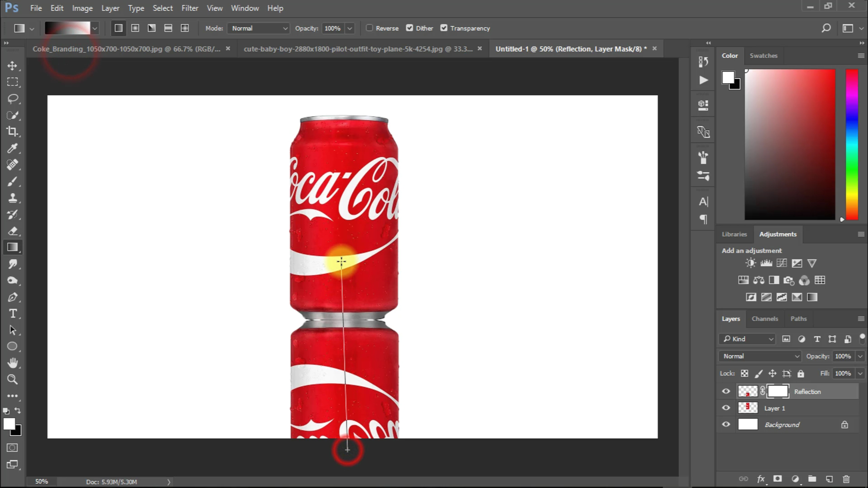
Task: Select the Eraser tool
Action: tap(12, 231)
